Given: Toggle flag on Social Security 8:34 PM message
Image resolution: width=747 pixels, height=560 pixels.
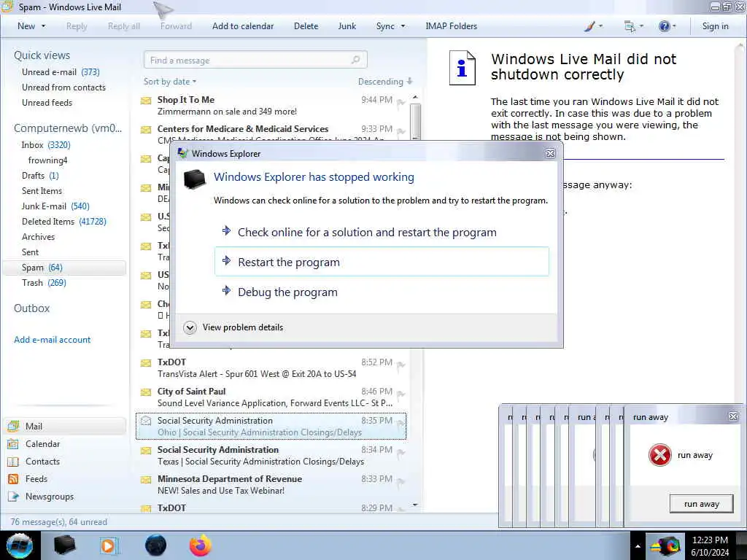Looking at the screenshot, I should pyautogui.click(x=401, y=452).
